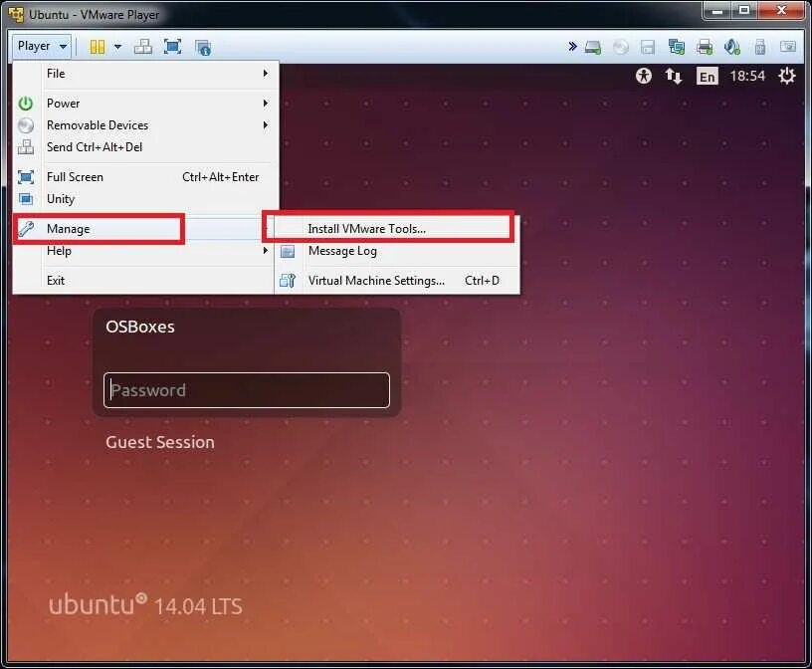Click the sound card device icon

coord(731,47)
